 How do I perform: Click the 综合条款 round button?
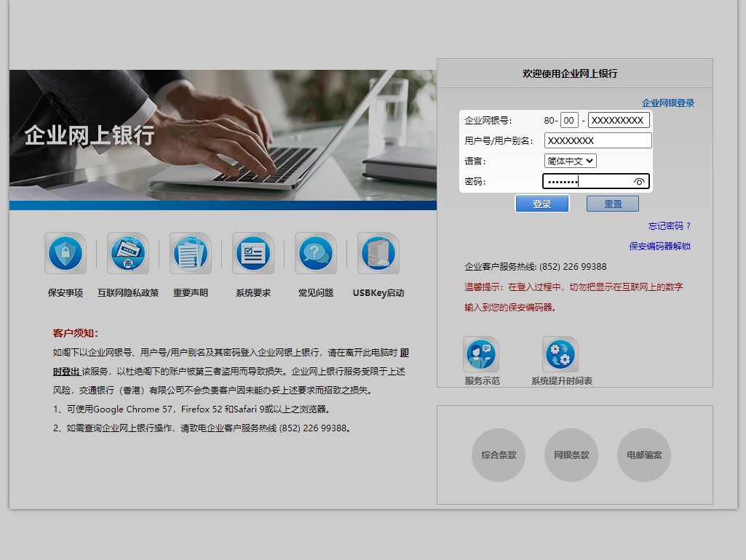pos(499,455)
